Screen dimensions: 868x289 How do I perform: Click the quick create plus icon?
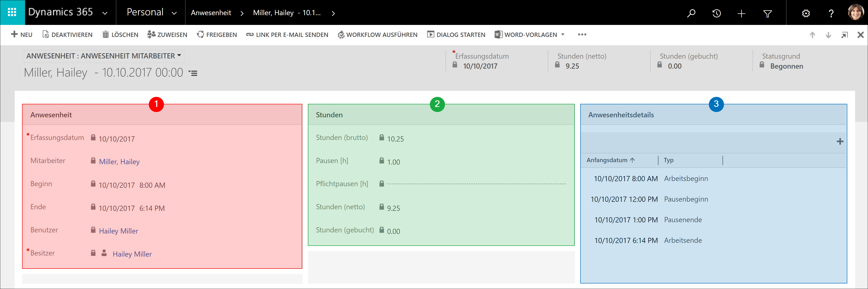click(x=741, y=14)
